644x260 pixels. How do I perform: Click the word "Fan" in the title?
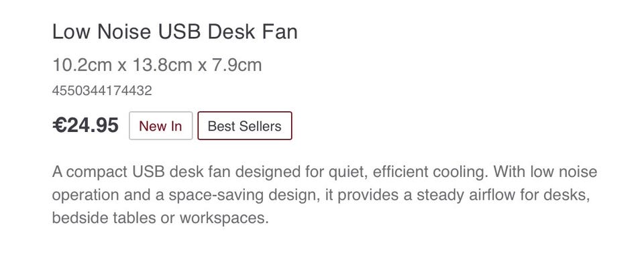281,32
